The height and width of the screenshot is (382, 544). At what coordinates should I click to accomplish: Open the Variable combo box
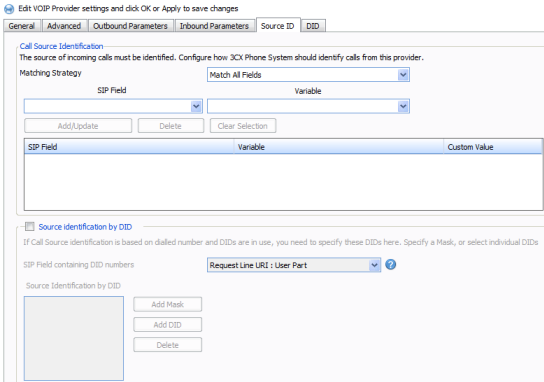click(x=308, y=106)
